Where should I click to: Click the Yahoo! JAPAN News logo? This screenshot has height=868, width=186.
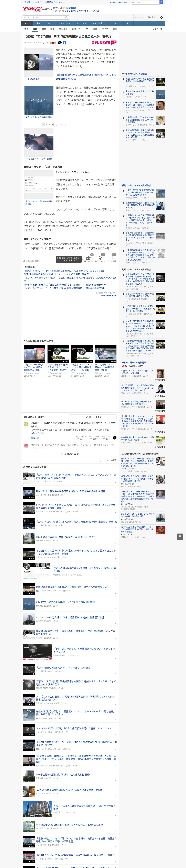click(x=37, y=9)
